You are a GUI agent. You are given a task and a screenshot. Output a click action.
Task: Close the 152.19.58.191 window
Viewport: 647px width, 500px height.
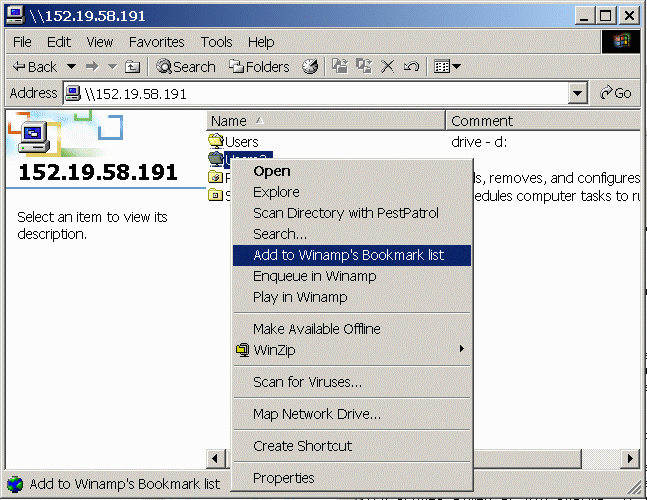tap(629, 16)
